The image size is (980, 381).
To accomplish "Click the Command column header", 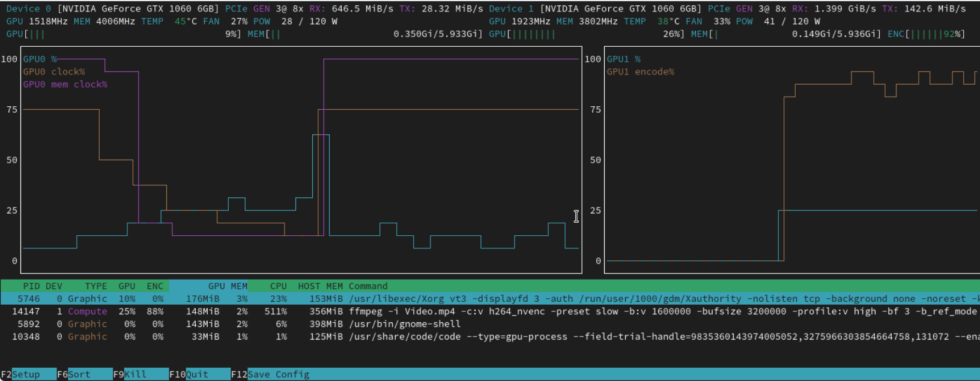I will point(368,286).
